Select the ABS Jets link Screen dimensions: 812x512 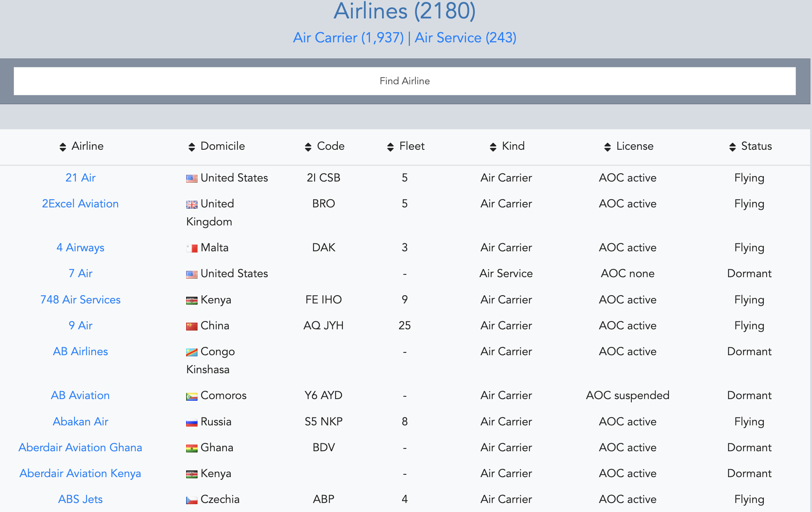click(80, 499)
